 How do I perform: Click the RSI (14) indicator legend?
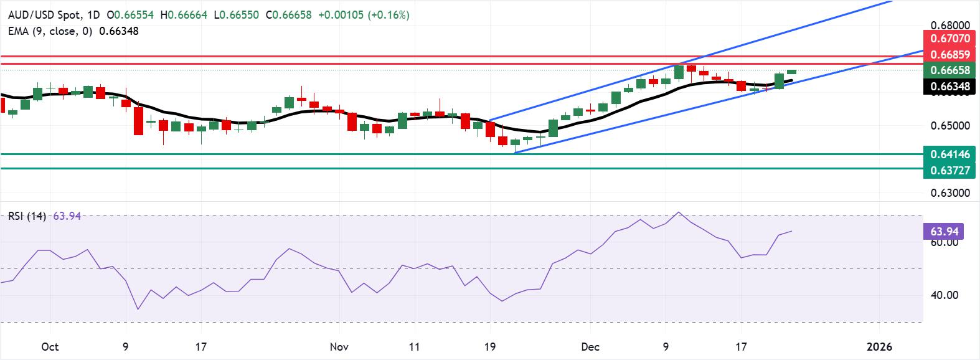[x=27, y=216]
